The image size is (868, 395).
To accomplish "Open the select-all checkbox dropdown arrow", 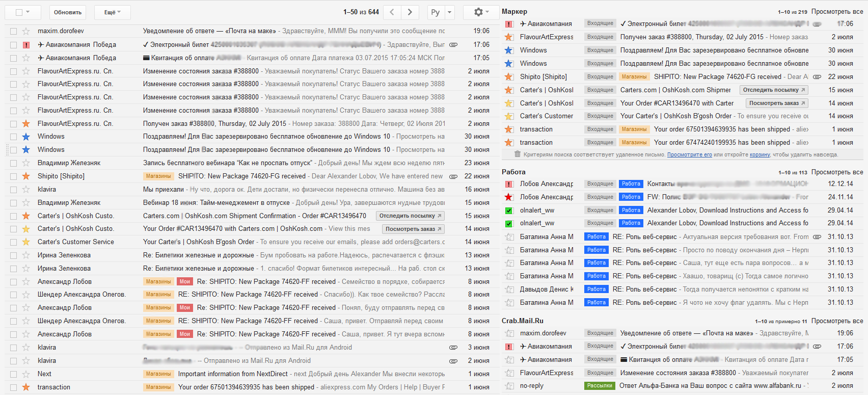I will point(28,12).
